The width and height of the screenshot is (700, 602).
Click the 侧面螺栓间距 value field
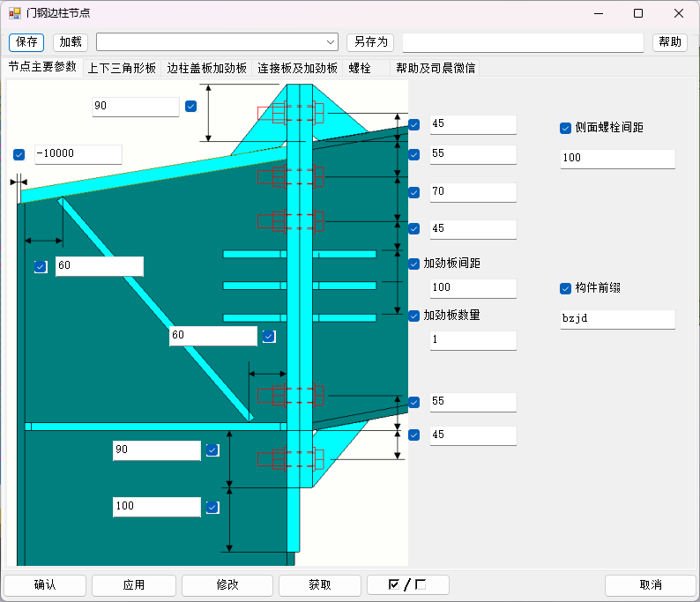(618, 159)
